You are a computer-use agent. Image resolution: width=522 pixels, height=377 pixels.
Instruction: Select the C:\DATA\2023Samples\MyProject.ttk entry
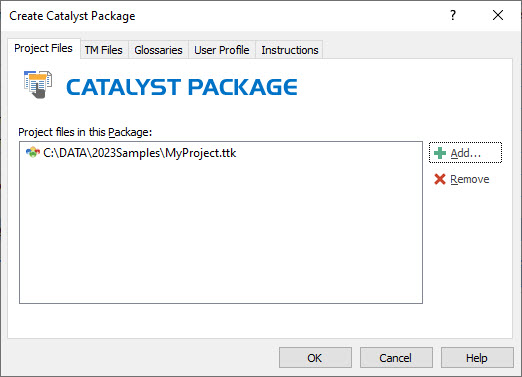coord(140,153)
